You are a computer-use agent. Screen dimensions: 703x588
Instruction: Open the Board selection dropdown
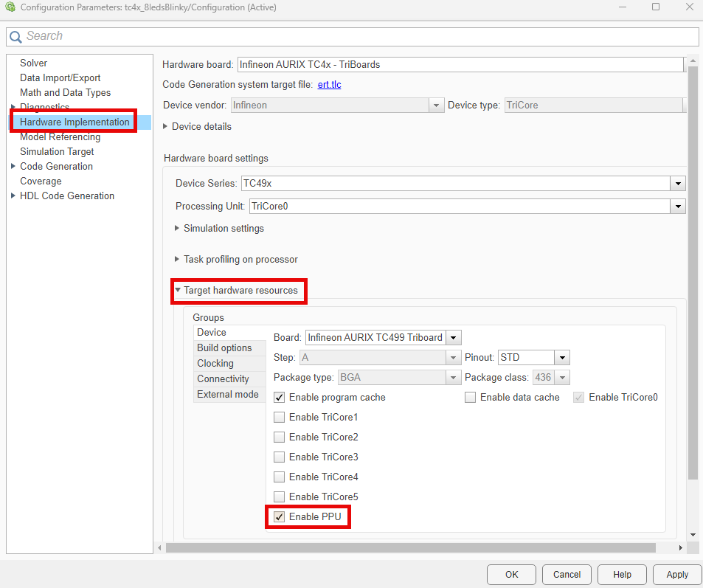point(453,337)
